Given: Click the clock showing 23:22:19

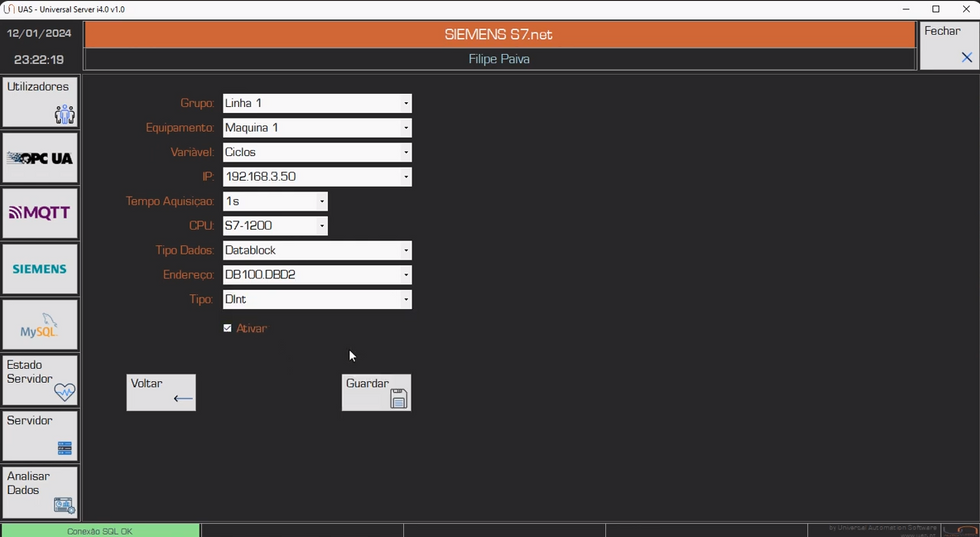Looking at the screenshot, I should (x=39, y=60).
